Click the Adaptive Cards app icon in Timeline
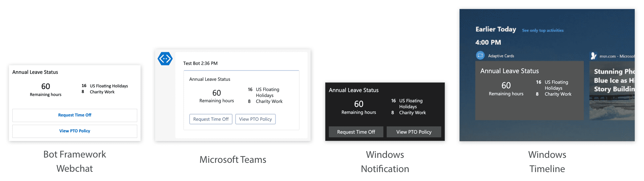Viewport: 644px width, 181px height. tap(480, 55)
